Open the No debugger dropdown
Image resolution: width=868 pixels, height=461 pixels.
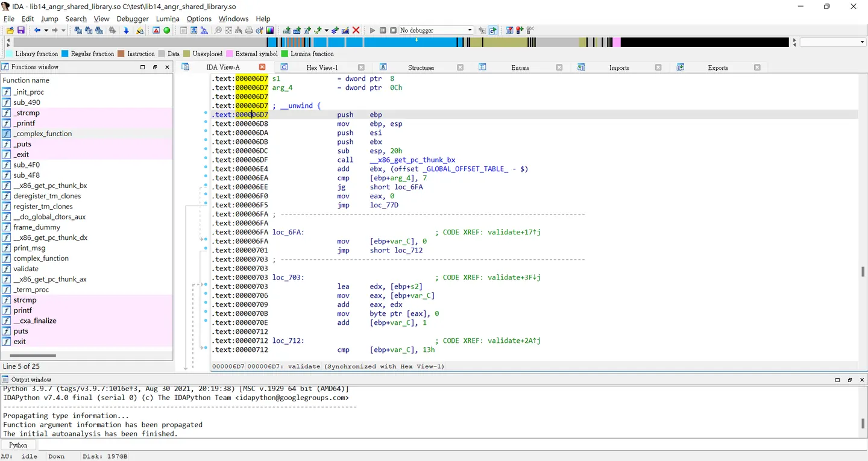pos(437,30)
